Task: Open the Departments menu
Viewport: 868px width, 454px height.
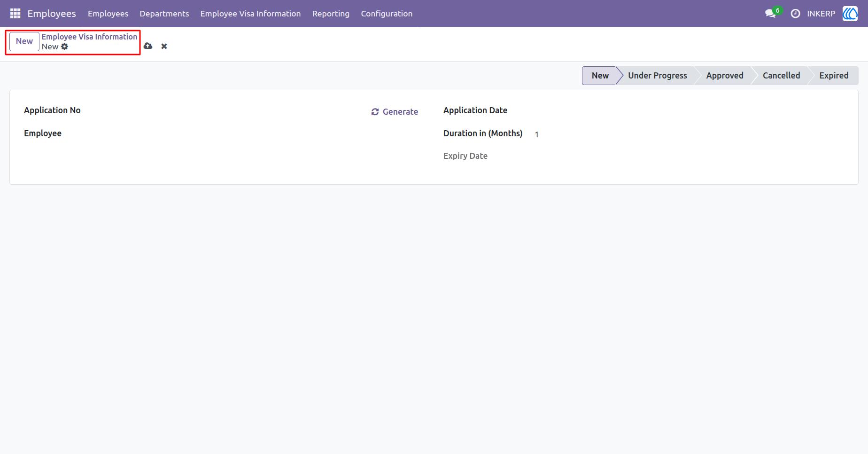Action: (x=164, y=14)
